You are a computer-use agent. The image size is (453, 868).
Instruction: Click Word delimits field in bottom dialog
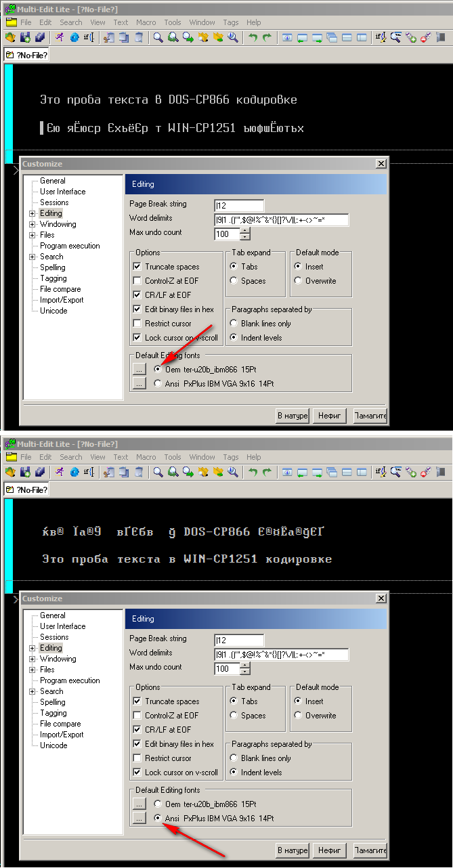281,654
